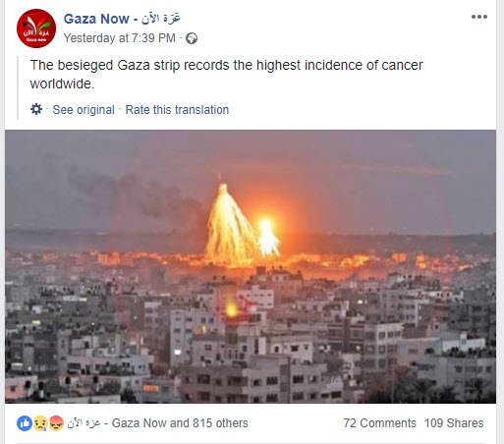Click the Sad reaction emoji icon
The width and height of the screenshot is (504, 444).
40,423
